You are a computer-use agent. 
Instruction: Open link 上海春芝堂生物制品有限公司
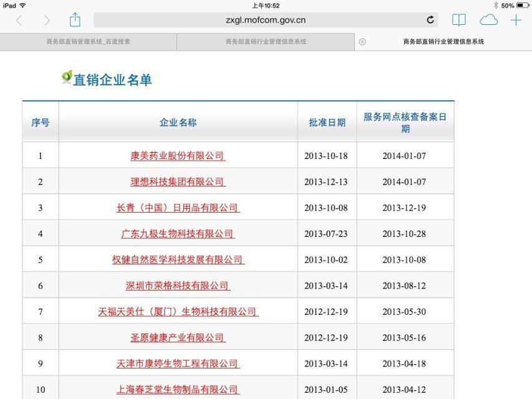click(178, 390)
